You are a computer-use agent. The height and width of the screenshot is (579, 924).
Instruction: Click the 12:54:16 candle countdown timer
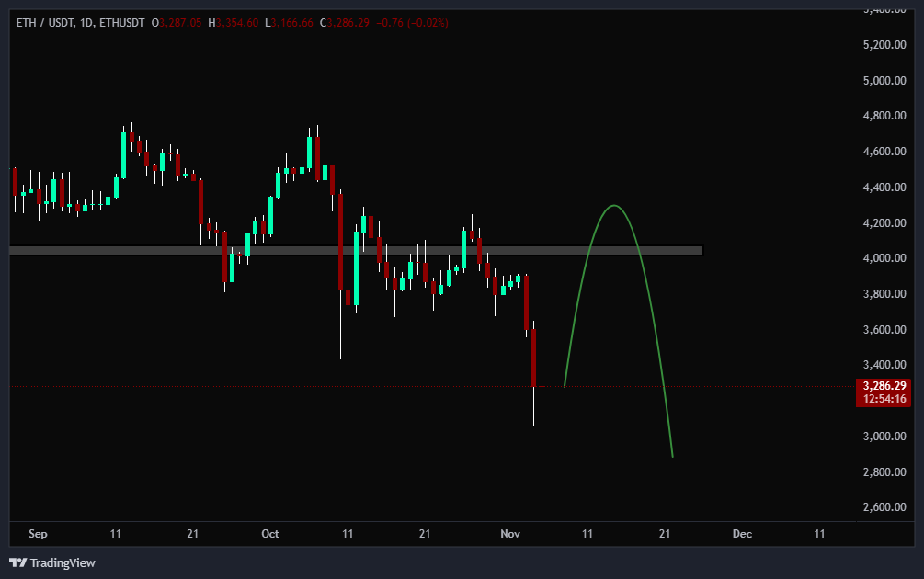(883, 399)
